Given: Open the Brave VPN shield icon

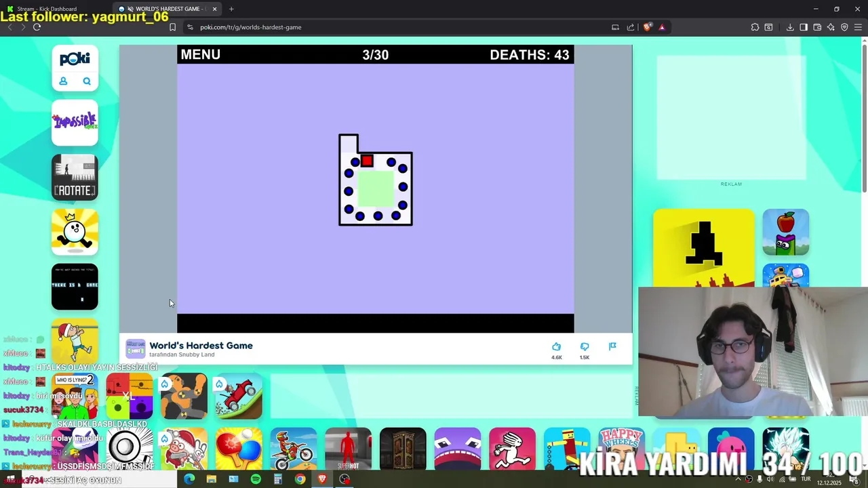Looking at the screenshot, I should click(x=844, y=27).
